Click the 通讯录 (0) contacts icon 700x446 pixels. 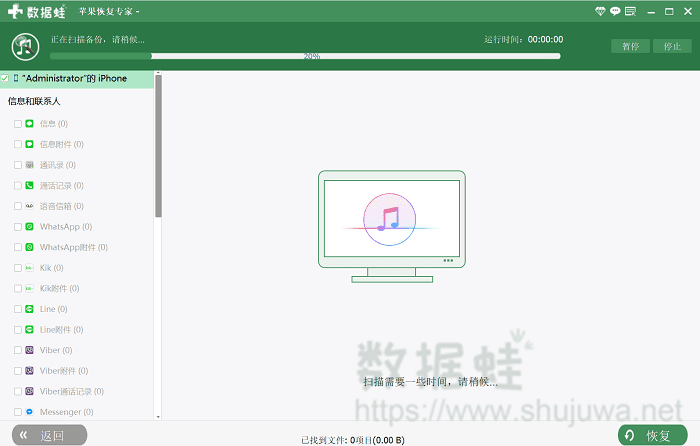tap(29, 165)
